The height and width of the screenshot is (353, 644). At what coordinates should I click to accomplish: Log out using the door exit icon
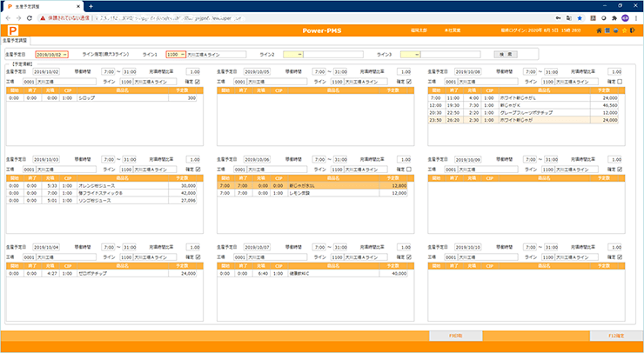click(x=634, y=30)
